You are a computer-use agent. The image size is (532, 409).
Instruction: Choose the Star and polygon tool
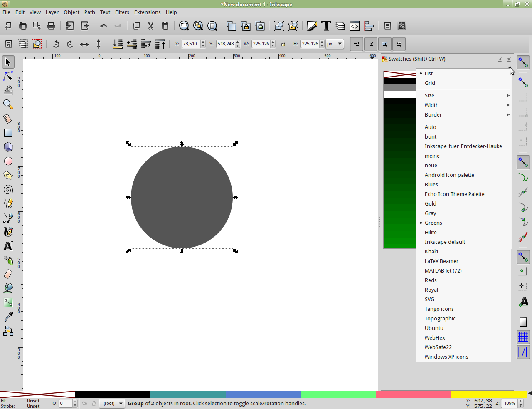coord(8,176)
